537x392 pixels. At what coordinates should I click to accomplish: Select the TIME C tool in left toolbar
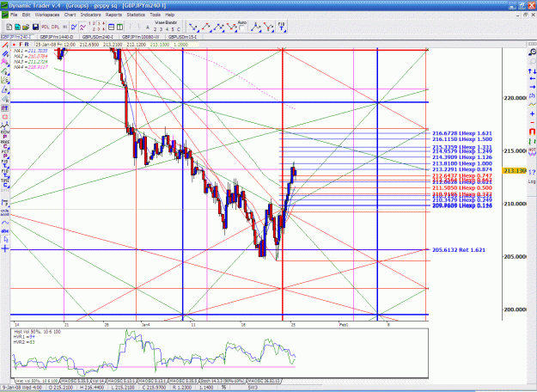tap(5, 183)
